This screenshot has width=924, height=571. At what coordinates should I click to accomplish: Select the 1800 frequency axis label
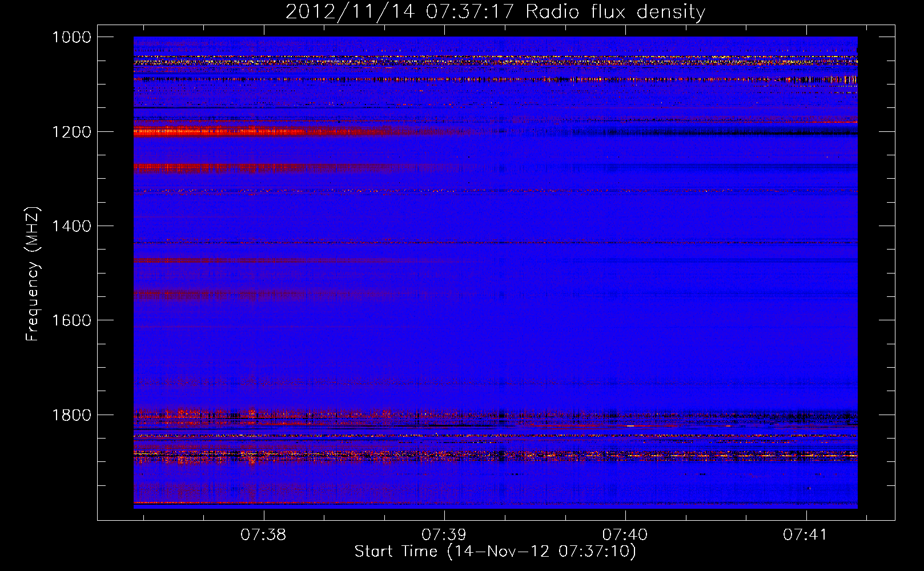tap(71, 415)
